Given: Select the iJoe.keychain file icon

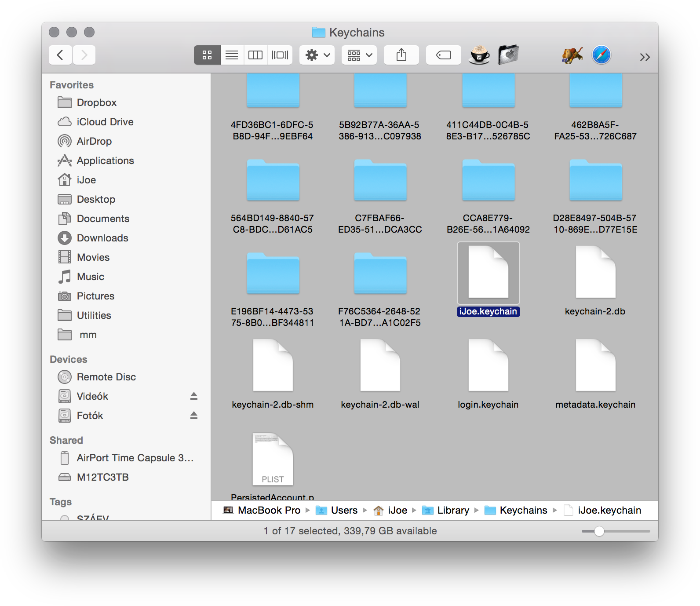Looking at the screenshot, I should point(488,273).
